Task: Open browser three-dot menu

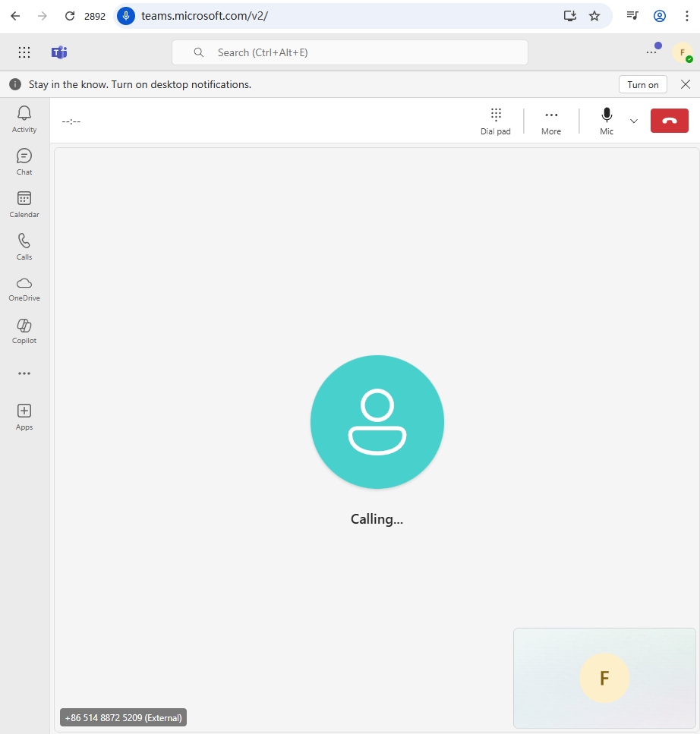Action: (x=687, y=16)
